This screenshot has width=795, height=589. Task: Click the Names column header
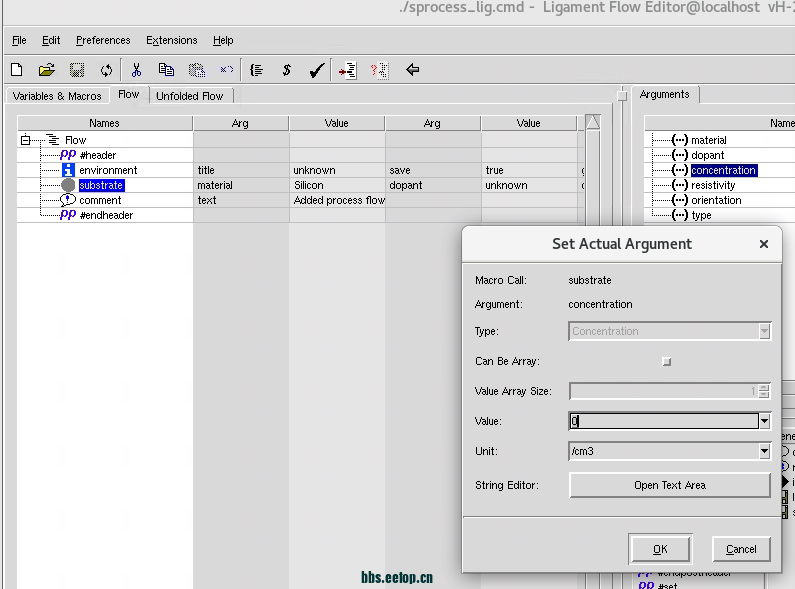tap(105, 123)
